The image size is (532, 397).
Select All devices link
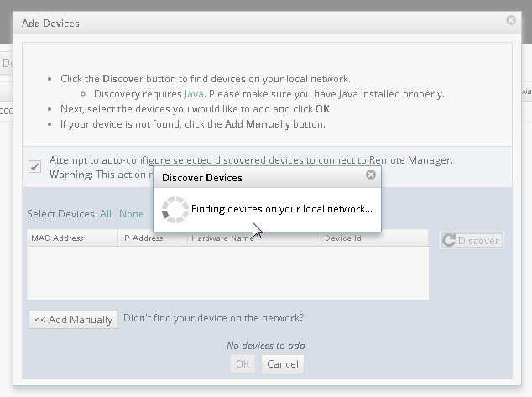(x=106, y=214)
